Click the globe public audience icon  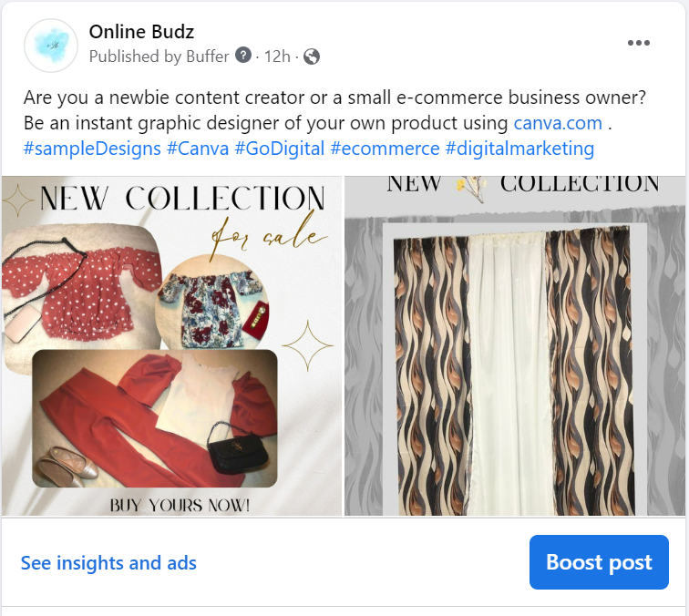click(x=312, y=56)
